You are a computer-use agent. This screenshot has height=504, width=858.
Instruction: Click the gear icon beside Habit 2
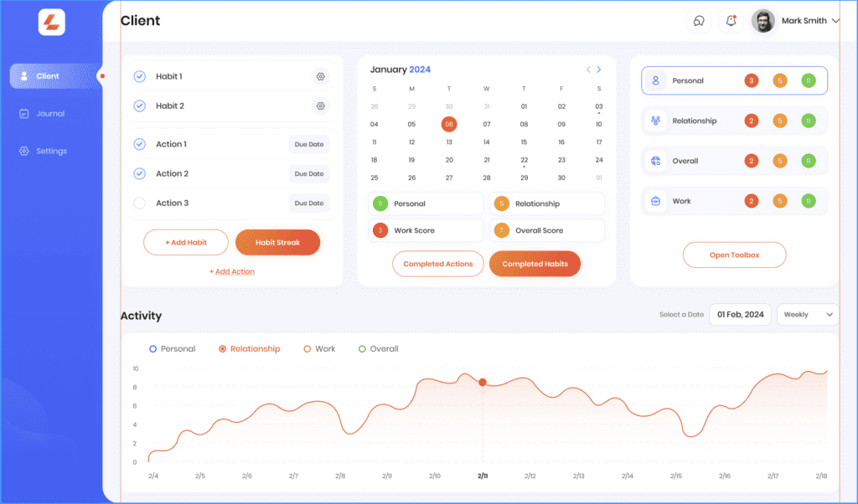[320, 106]
